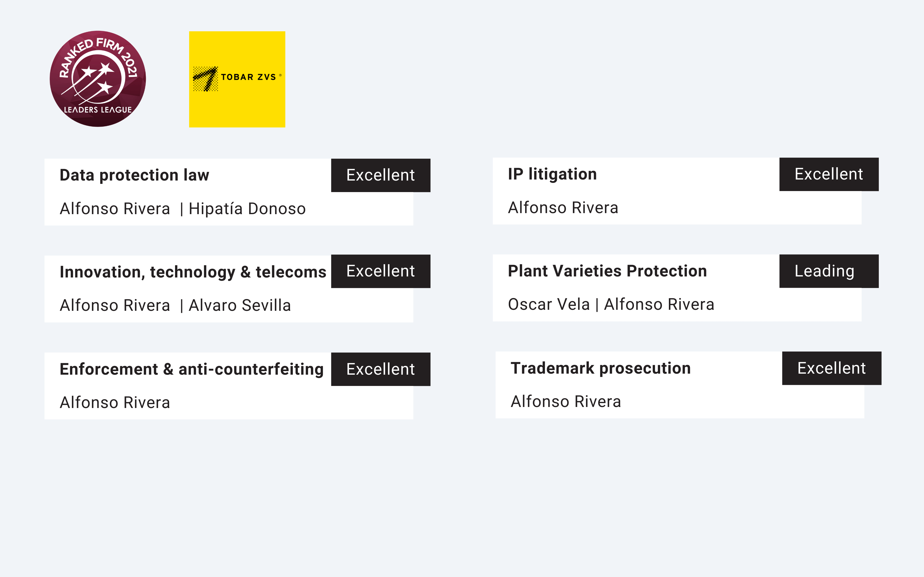Click Excellent badge next to Innovation, technology & telecoms

pos(381,271)
